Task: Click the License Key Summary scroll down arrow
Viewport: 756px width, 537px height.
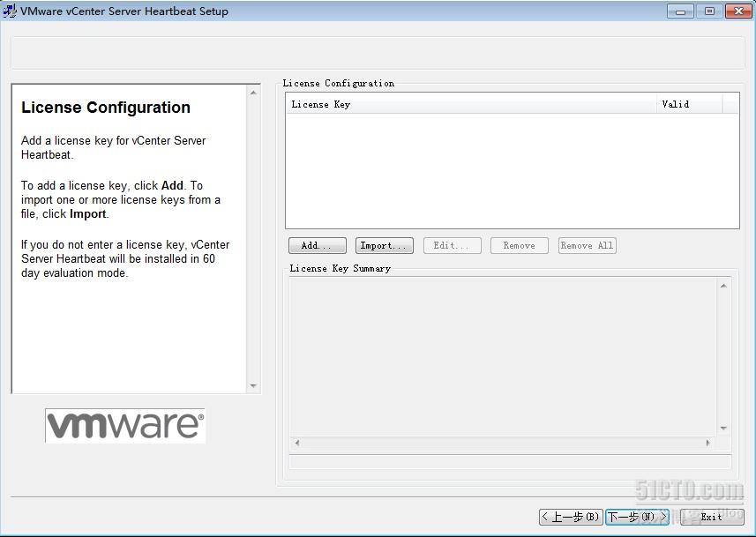Action: click(x=723, y=428)
